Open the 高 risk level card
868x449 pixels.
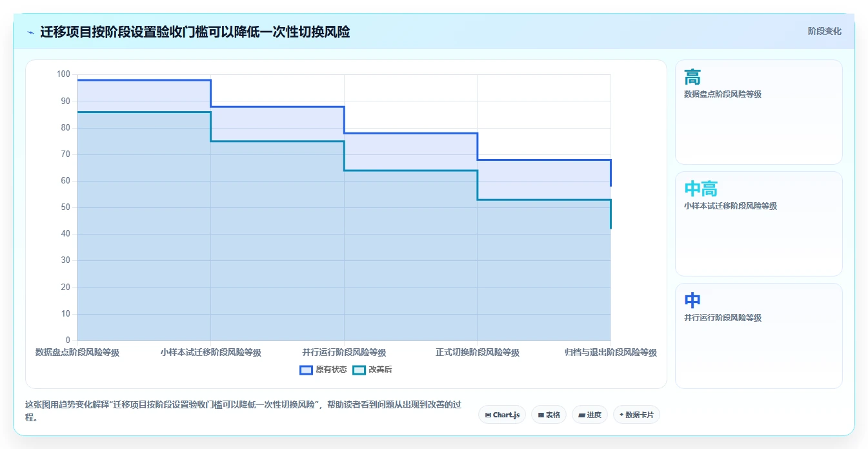[x=758, y=112]
